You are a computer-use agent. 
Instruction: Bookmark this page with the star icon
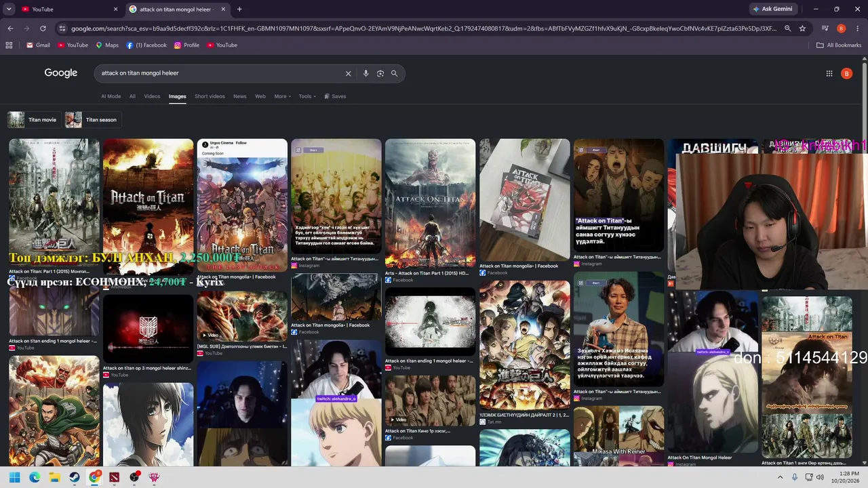point(802,28)
